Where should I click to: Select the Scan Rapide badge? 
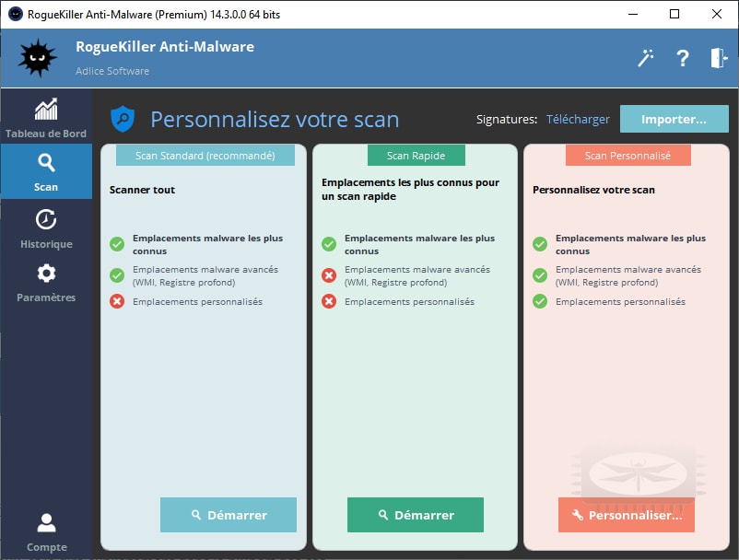(416, 156)
